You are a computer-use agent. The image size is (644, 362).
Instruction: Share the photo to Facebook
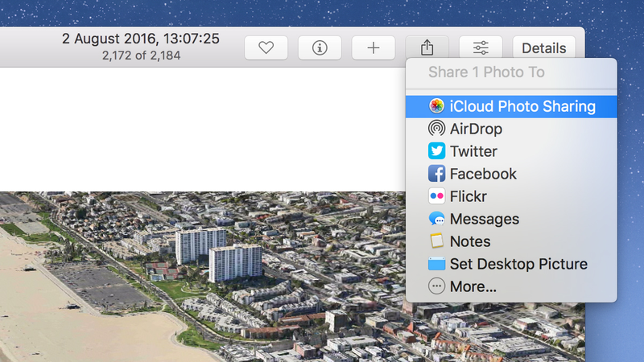pyautogui.click(x=511, y=174)
